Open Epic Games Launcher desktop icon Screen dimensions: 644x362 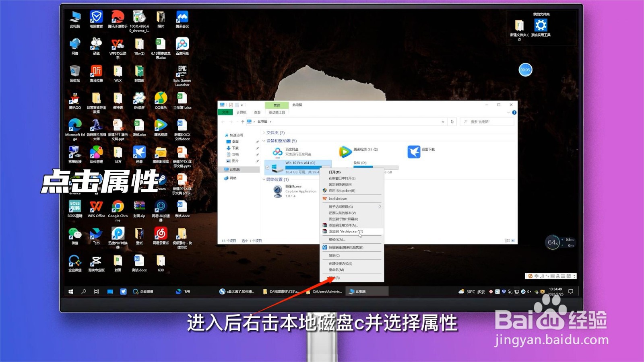tap(182, 75)
